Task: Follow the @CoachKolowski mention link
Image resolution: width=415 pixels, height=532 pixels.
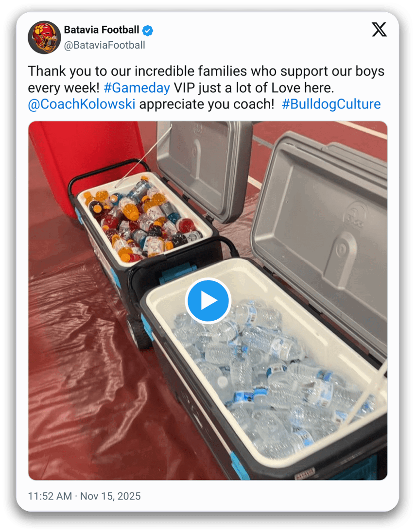Action: [x=82, y=104]
